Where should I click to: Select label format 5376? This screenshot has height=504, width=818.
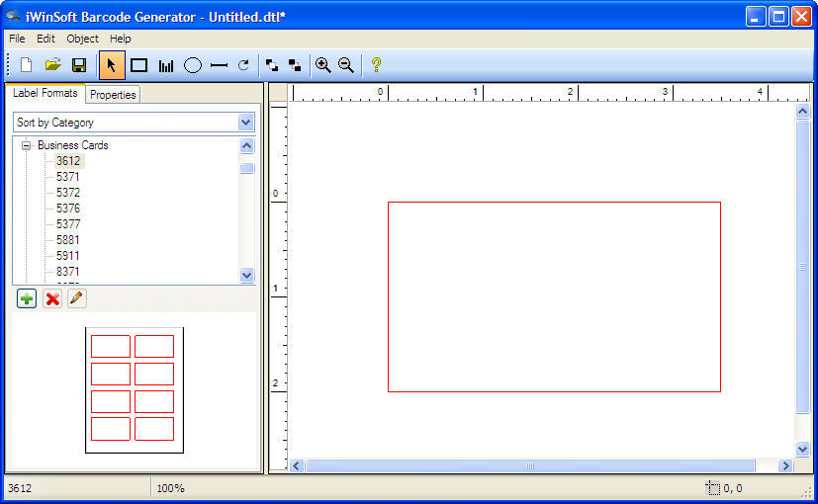pyautogui.click(x=68, y=209)
